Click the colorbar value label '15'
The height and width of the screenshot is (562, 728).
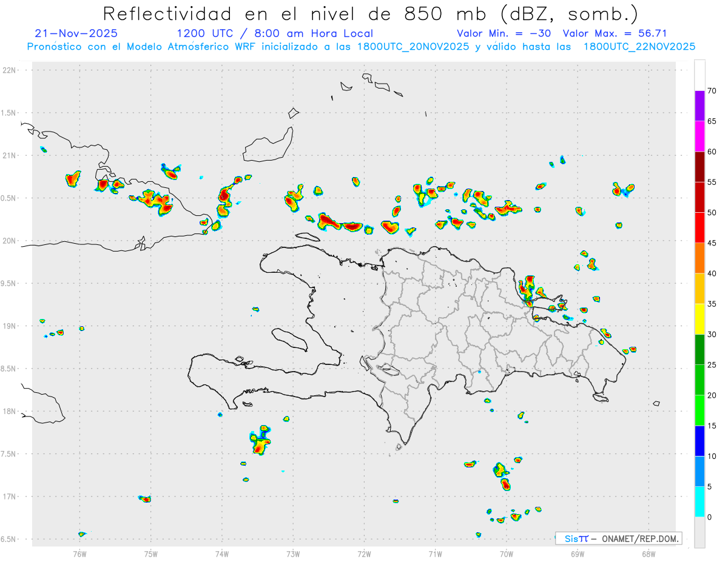[712, 426]
